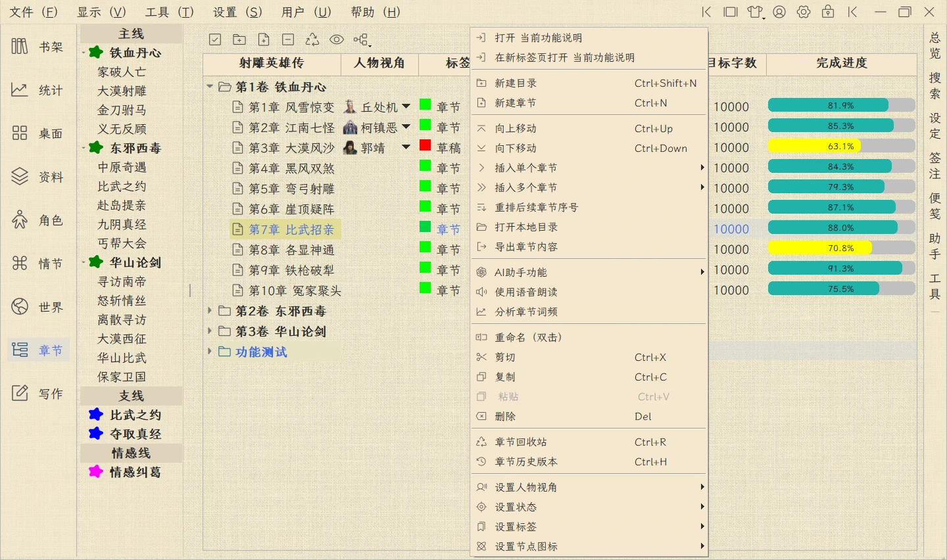This screenshot has height=560, width=947.
Task: Open the tree structure toolbar dropdown icon
Action: [362, 40]
